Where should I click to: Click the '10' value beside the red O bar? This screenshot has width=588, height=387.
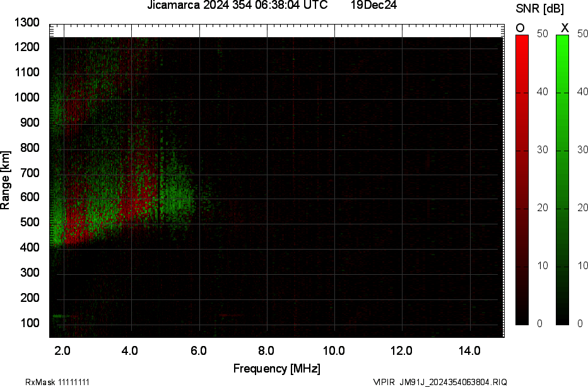(542, 265)
